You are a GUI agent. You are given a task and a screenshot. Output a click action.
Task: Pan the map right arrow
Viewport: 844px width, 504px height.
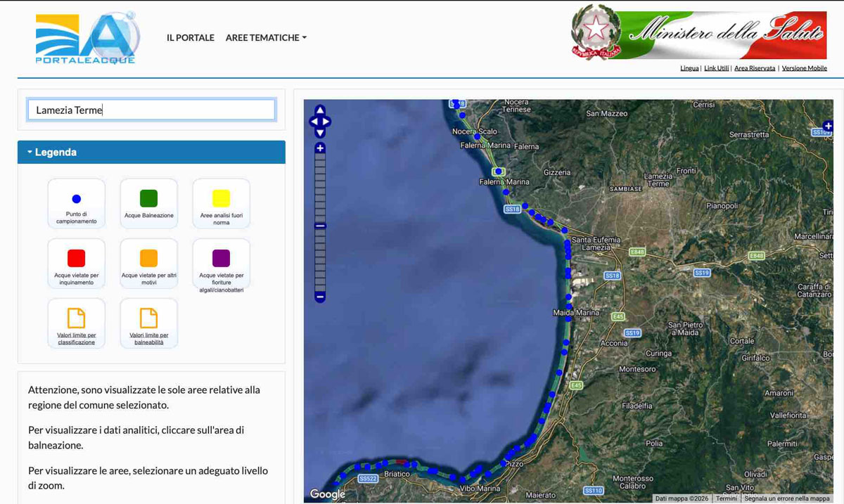pos(326,122)
